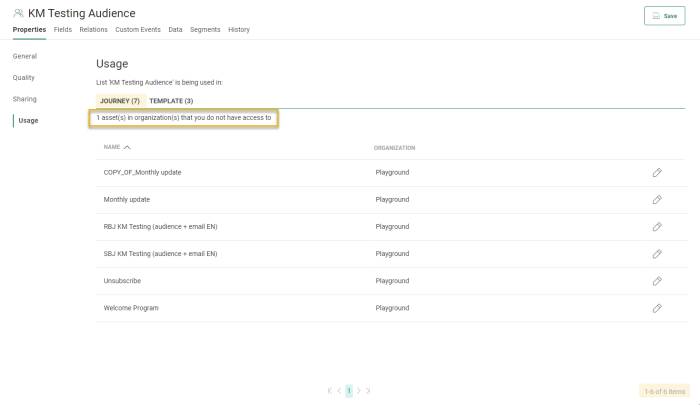700x405 pixels.
Task: Jump to last page of results
Action: pos(369,391)
